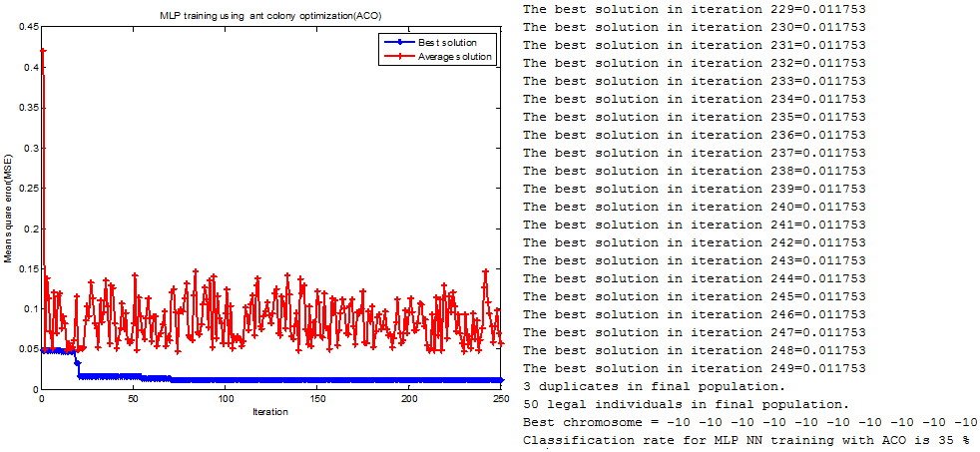Select the 'Best chromosome' output line
Image resolution: width=980 pixels, height=452 pixels.
click(749, 422)
